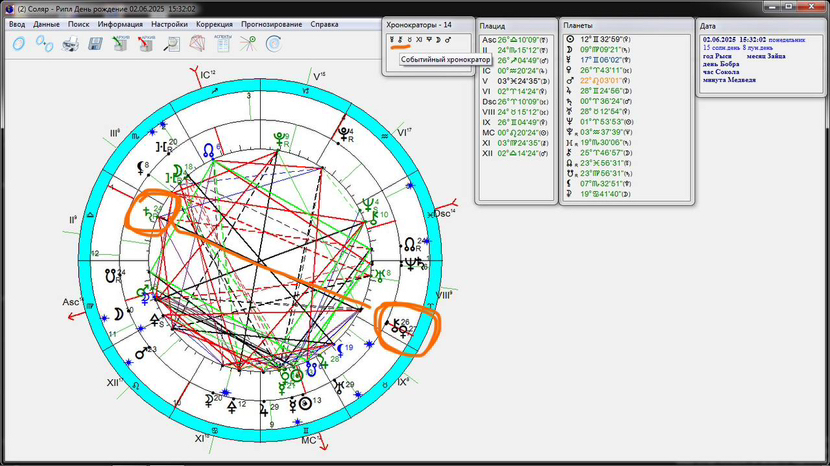The image size is (830, 466).
Task: Open the single chart circle tool
Action: 19,44
